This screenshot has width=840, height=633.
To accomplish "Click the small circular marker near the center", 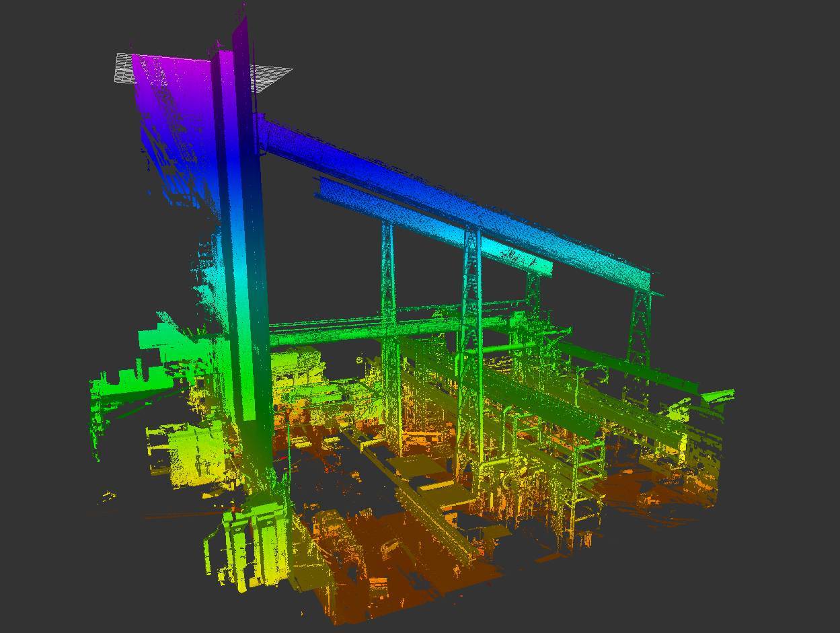I will (x=360, y=360).
